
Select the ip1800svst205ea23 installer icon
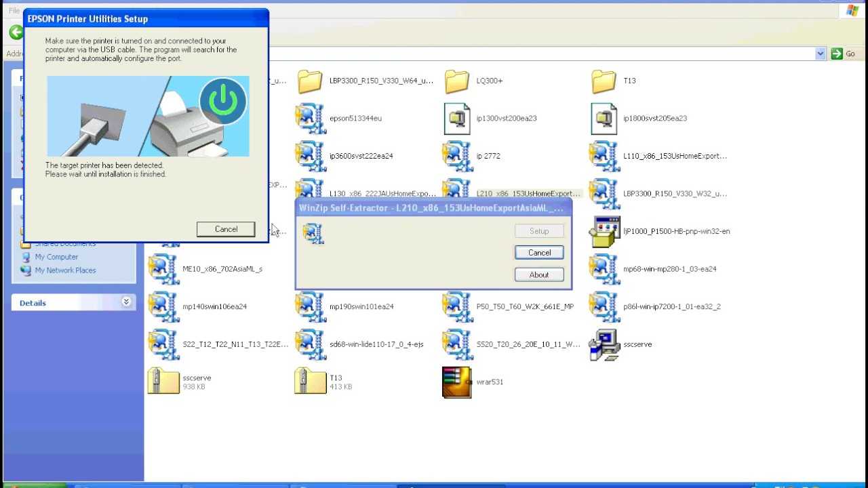coord(604,119)
